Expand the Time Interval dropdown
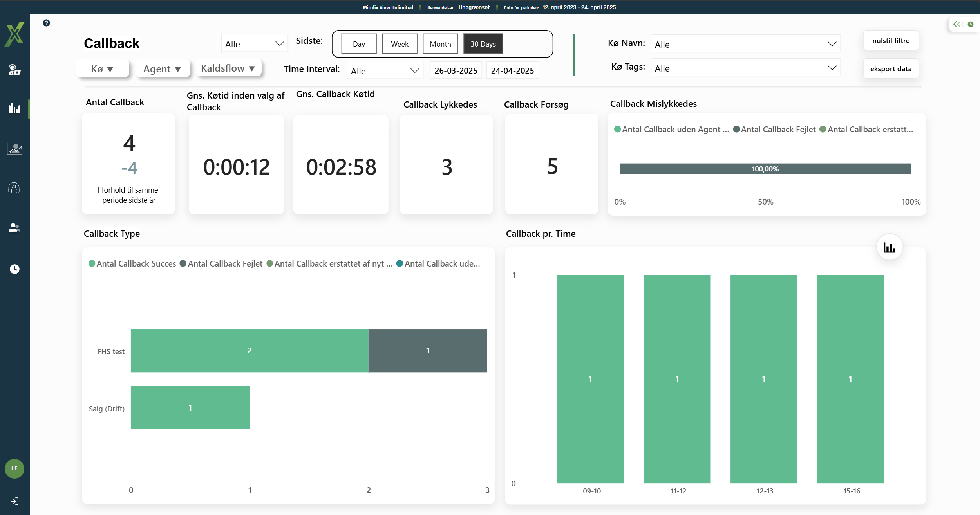Viewport: 980px width, 515px height. [x=385, y=71]
